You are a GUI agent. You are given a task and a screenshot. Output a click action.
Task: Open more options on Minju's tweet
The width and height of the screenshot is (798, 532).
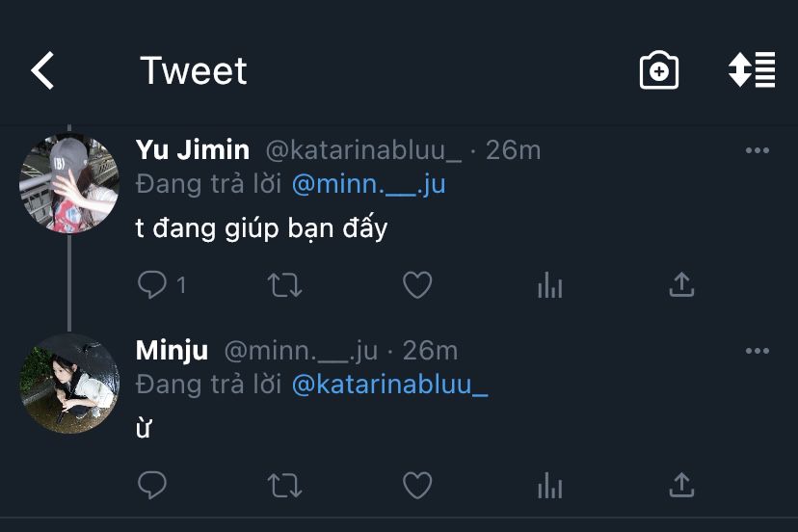pos(758,351)
